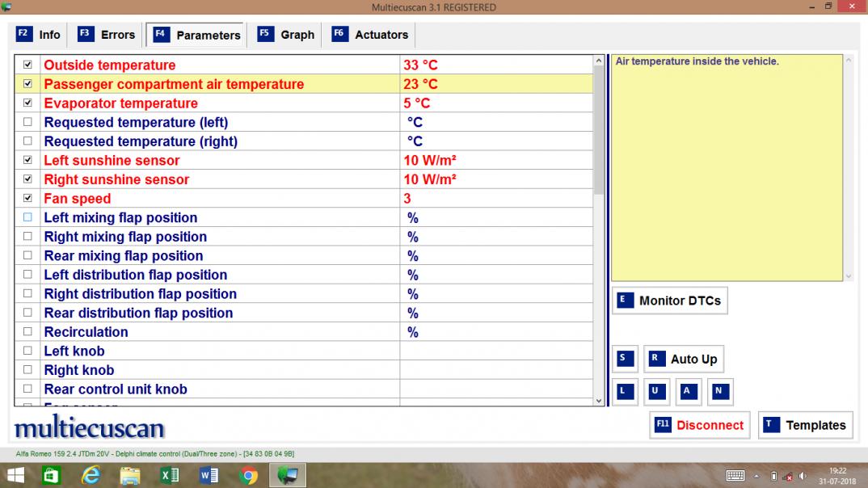Click Left sunshine sensor 10 W/m² value
The height and width of the screenshot is (488, 868).
[430, 161]
